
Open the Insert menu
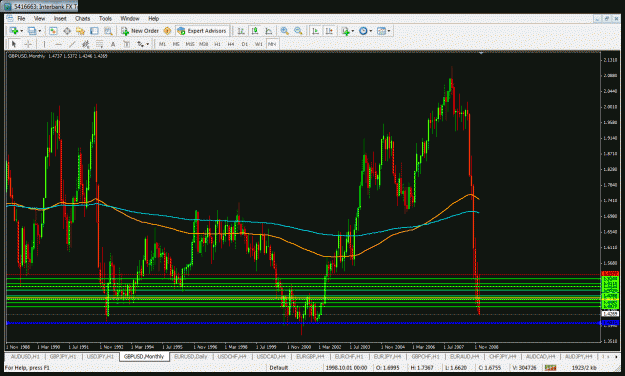[x=60, y=18]
